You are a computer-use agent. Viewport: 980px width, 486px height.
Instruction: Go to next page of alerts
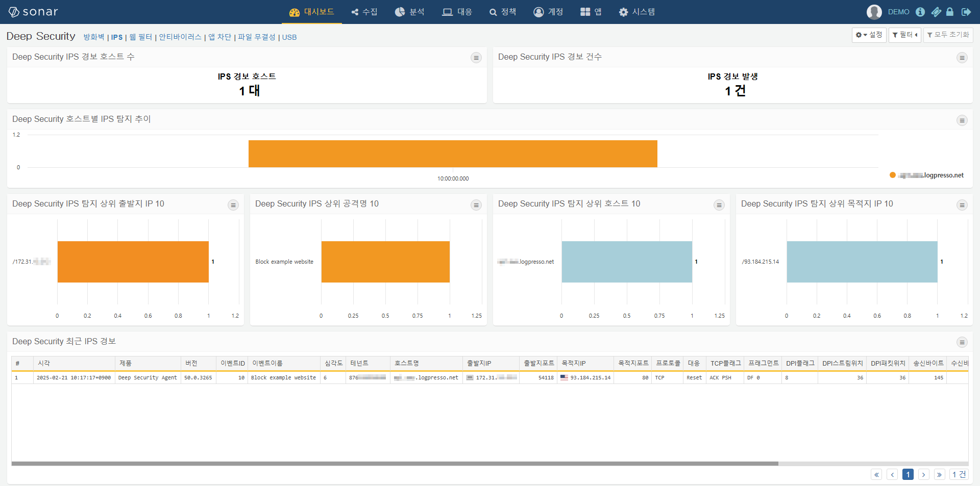point(924,474)
